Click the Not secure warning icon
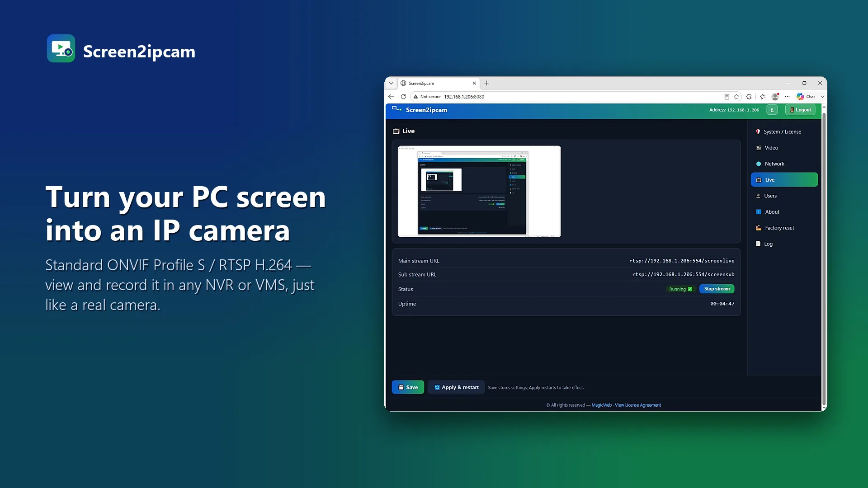Screen dimensions: 868x488 point(415,97)
